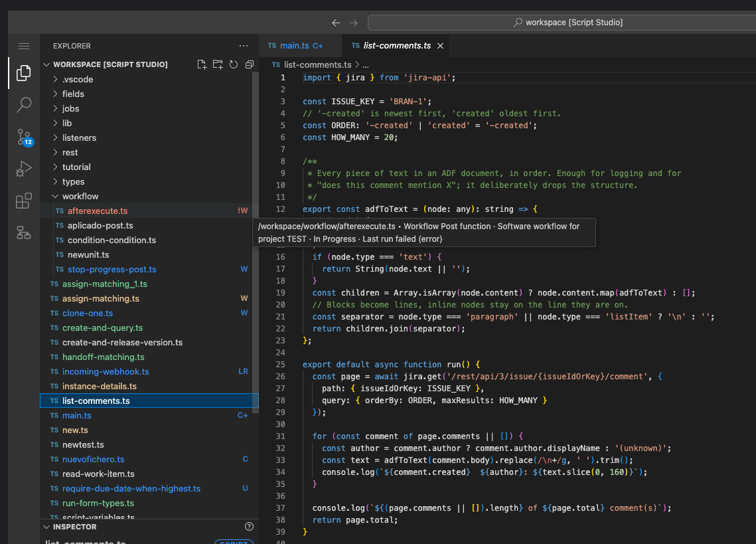Close the list-comments.ts editor tab
Screen dimensions: 756x544
(x=440, y=46)
